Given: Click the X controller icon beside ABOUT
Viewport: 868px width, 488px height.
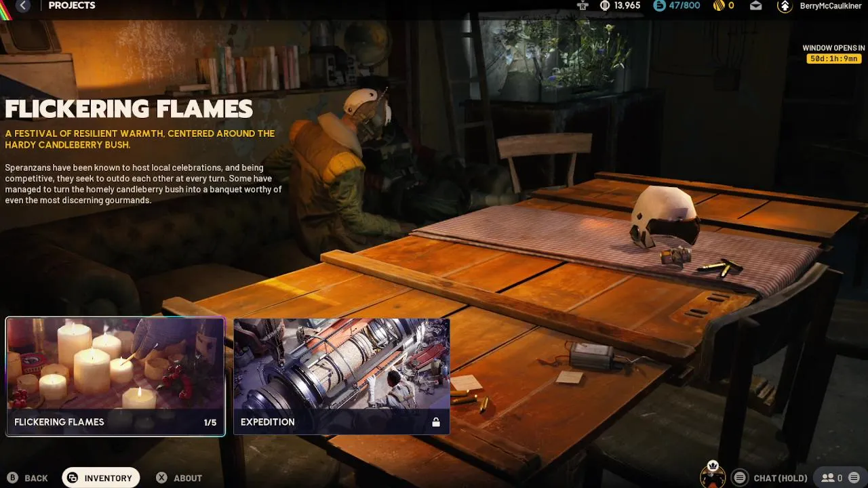Looking at the screenshot, I should pos(161,478).
